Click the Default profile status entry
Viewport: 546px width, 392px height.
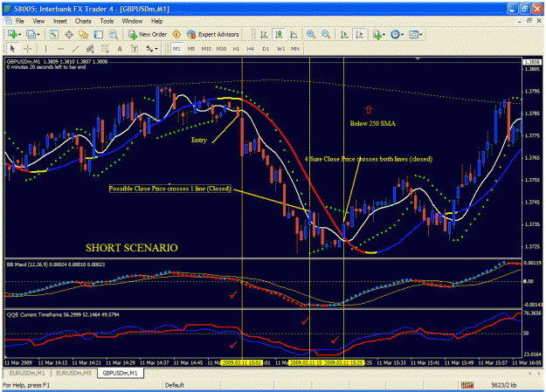[x=175, y=385]
